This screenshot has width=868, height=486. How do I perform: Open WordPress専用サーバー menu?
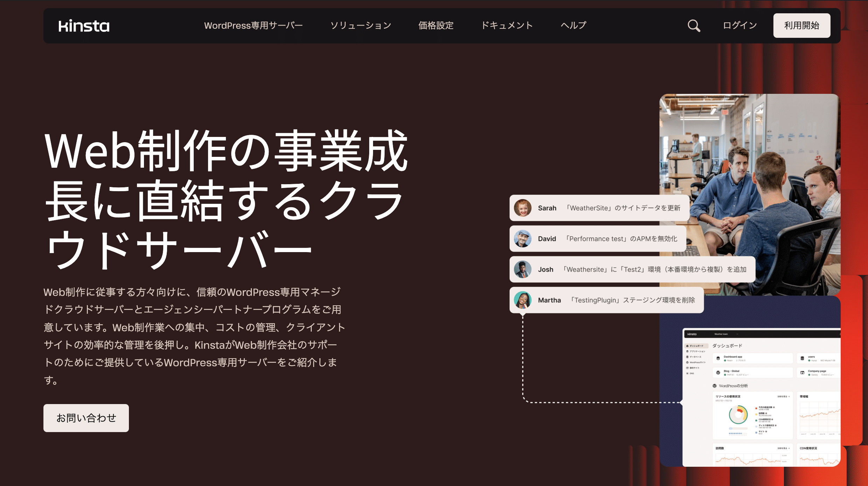[x=253, y=26]
